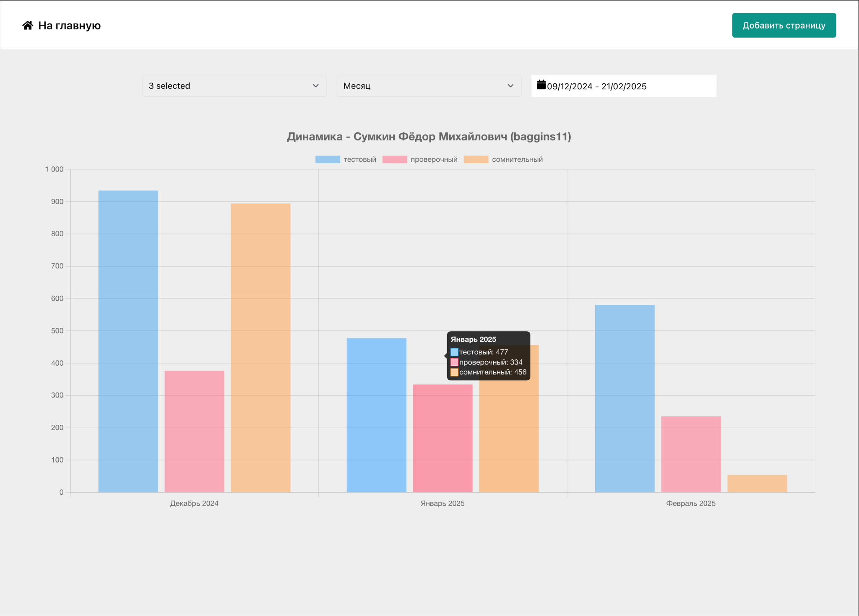Image resolution: width=859 pixels, height=616 pixels.
Task: Click the chevron arrow of 3 selected dropdown
Action: point(315,86)
